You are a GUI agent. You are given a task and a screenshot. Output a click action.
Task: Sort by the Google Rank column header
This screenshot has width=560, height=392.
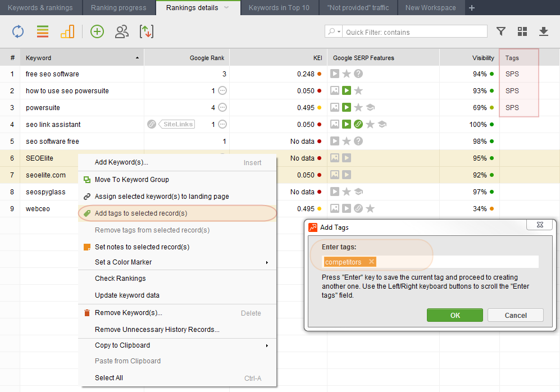[187, 58]
